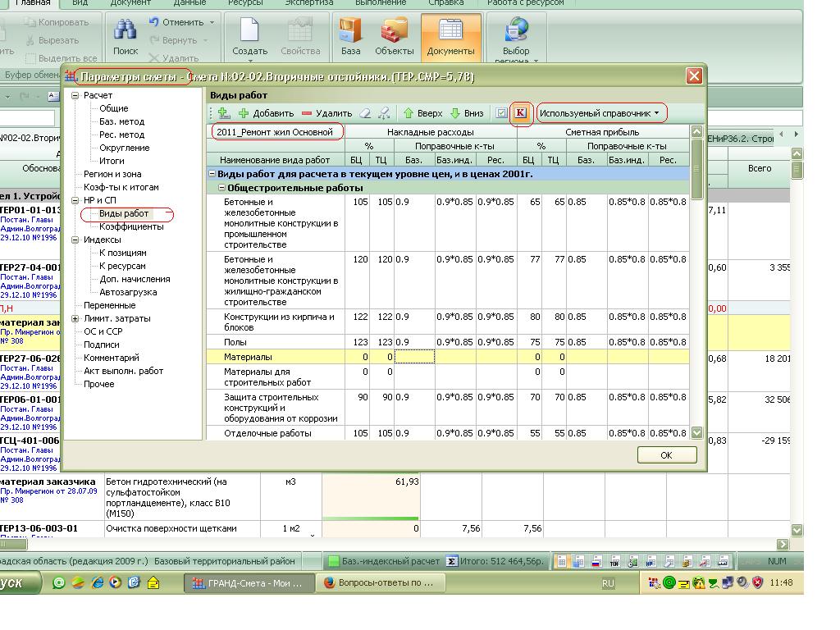The height and width of the screenshot is (630, 840).
Task: Click the green Вниз arrow
Action: click(x=455, y=113)
